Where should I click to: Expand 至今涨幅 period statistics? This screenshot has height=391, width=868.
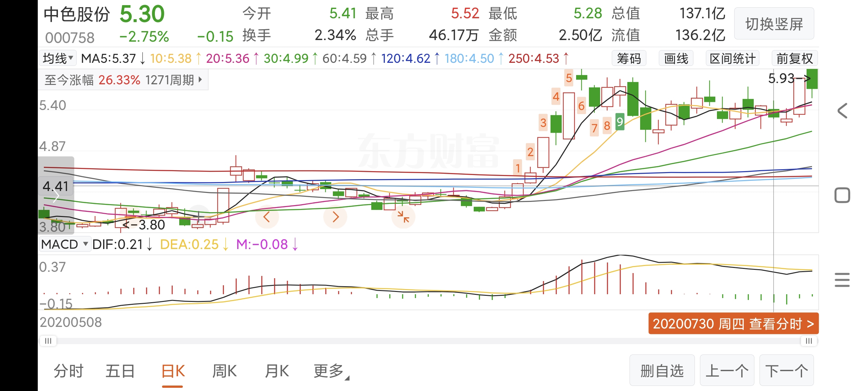123,80
